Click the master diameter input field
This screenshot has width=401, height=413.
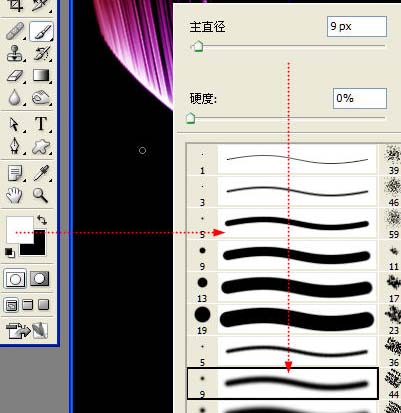tap(357, 26)
